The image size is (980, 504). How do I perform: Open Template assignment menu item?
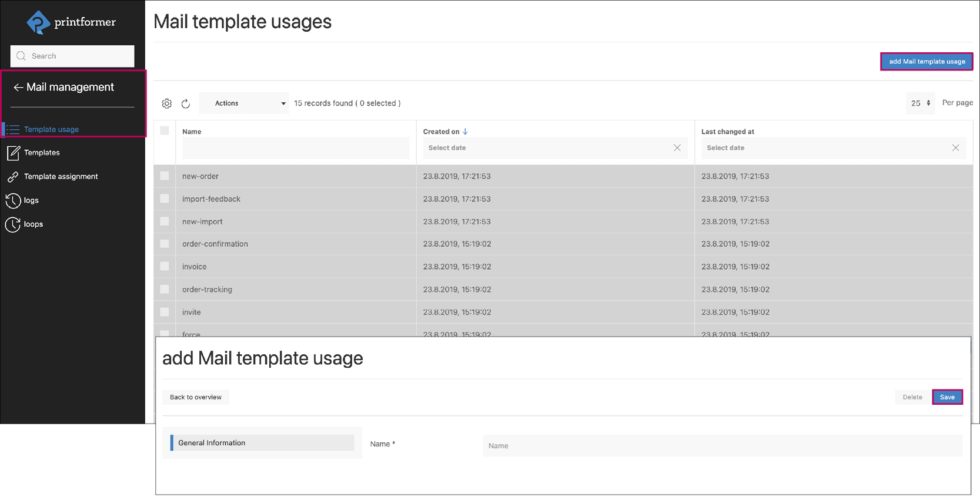(61, 176)
